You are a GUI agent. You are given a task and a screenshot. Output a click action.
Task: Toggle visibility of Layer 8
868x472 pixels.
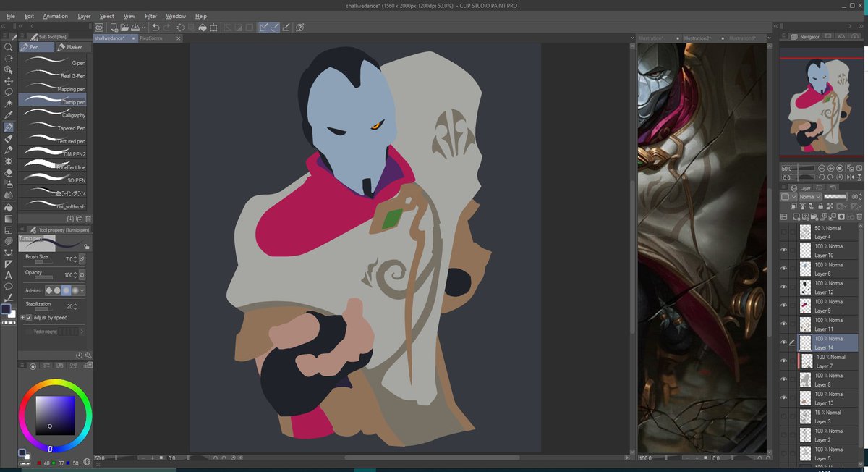pos(784,379)
